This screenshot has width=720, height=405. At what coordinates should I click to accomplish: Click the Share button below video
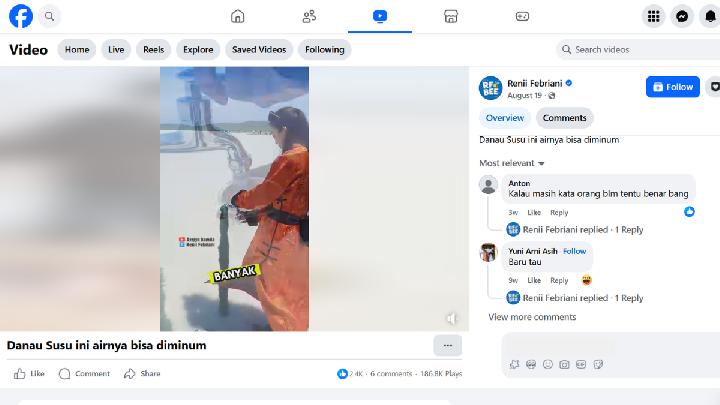[142, 373]
